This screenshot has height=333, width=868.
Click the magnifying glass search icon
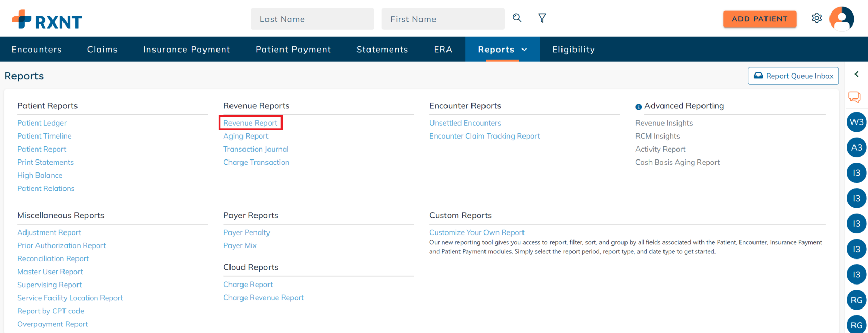pyautogui.click(x=517, y=18)
